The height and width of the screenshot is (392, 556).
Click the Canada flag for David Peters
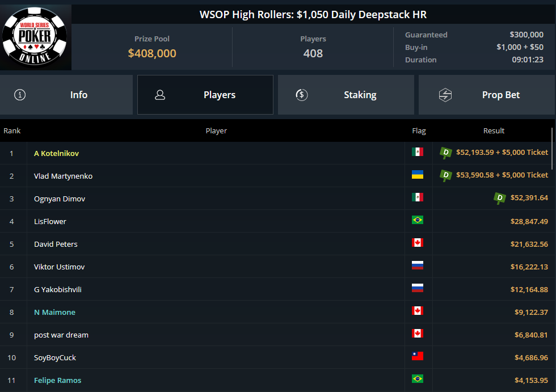pyautogui.click(x=418, y=243)
